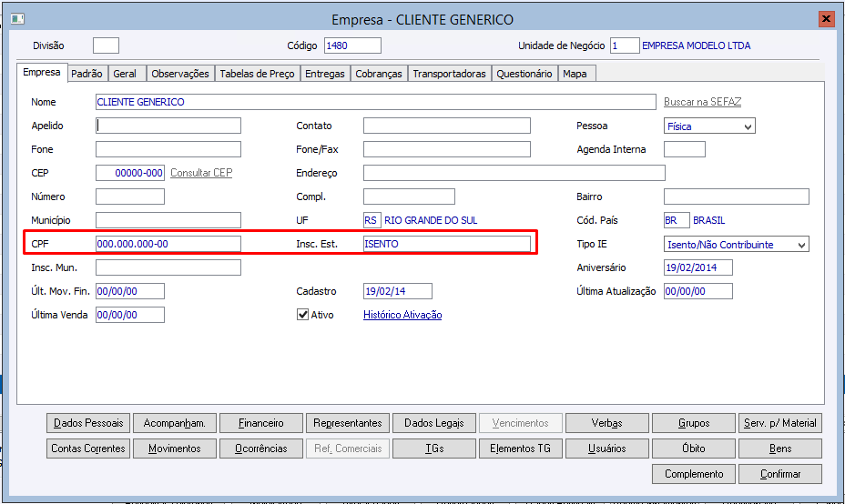The image size is (845, 504).
Task: Open the Pessoa dropdown
Action: click(x=709, y=126)
